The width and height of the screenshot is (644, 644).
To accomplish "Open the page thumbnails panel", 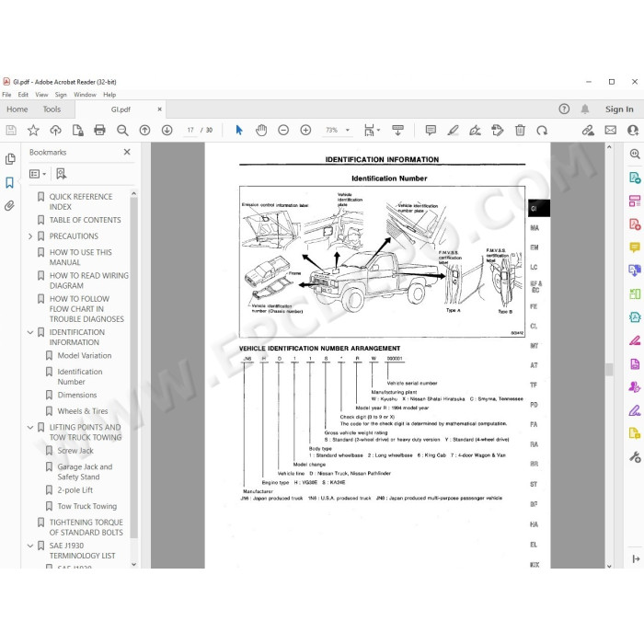I will tap(10, 159).
